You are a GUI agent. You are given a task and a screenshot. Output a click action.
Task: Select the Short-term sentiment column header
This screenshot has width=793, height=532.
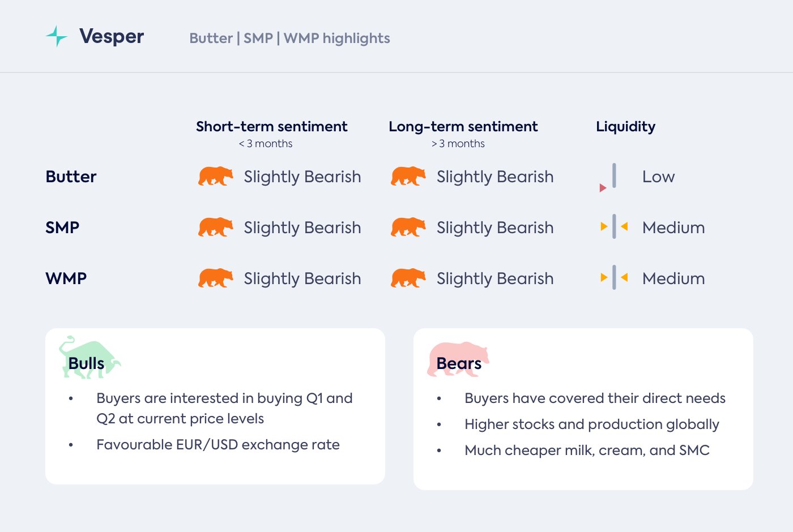(271, 127)
